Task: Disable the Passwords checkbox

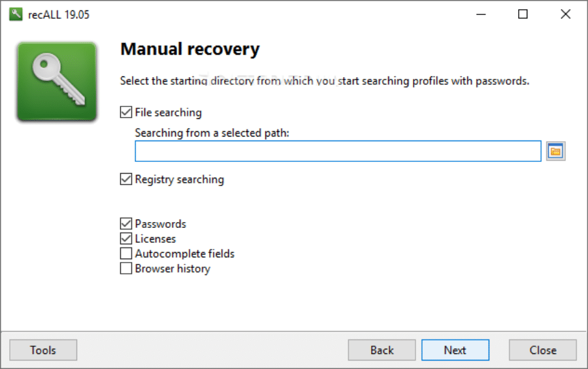Action: 126,223
